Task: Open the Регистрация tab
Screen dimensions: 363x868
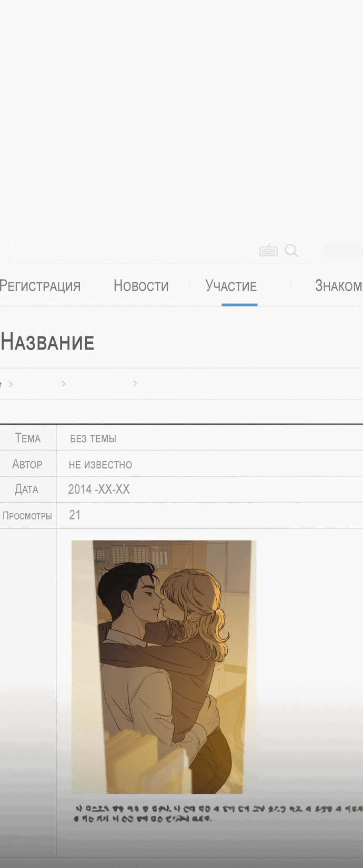Action: pos(41,286)
